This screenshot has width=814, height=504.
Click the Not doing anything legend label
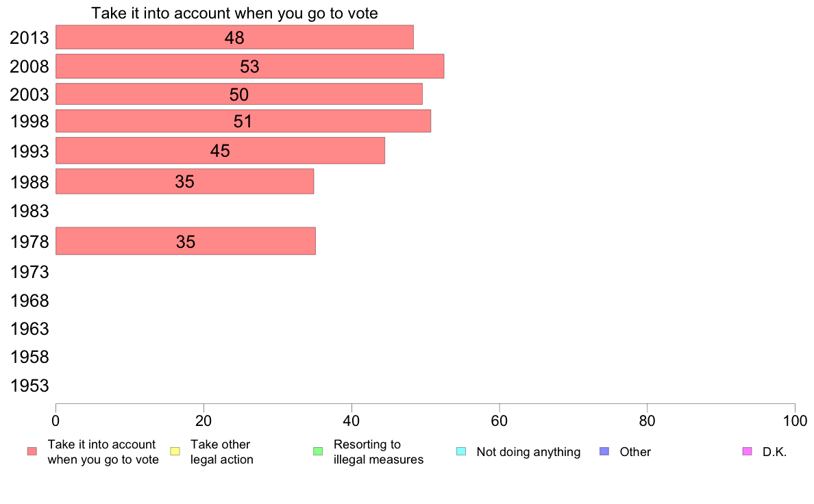(528, 452)
